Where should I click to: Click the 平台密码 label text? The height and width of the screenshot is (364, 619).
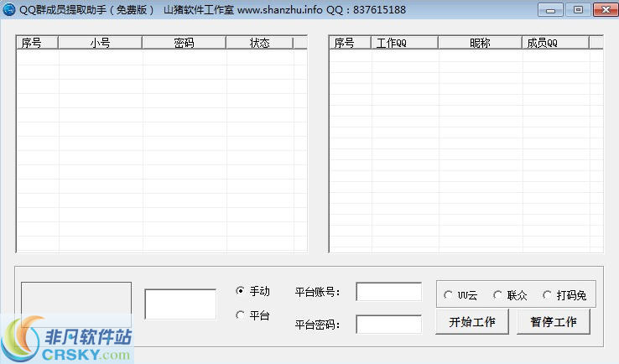pyautogui.click(x=317, y=325)
